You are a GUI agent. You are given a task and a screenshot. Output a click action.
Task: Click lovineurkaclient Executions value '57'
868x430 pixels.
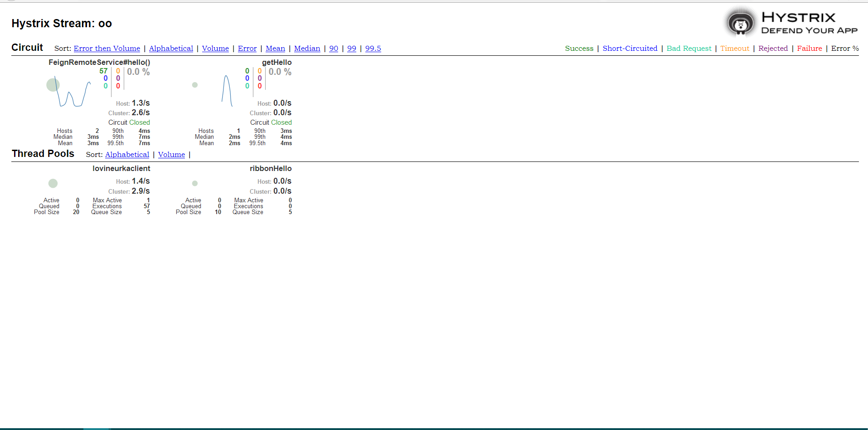(147, 206)
